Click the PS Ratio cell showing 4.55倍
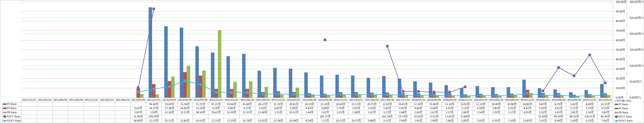Viewport: 644px width, 123px height. click(605, 108)
